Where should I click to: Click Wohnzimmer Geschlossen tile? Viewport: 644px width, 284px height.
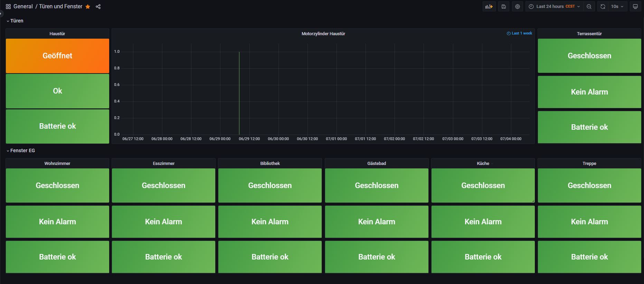tap(57, 185)
